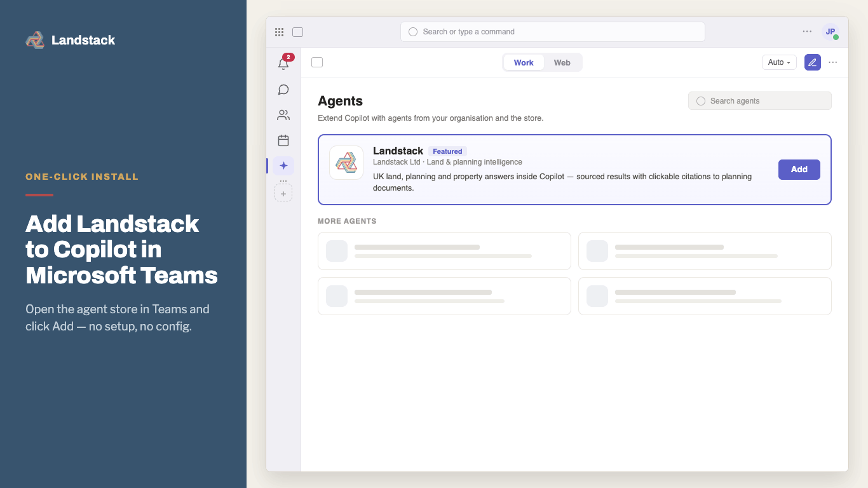Click the panel icon beside the app launcher
The width and height of the screenshot is (868, 488).
click(297, 32)
